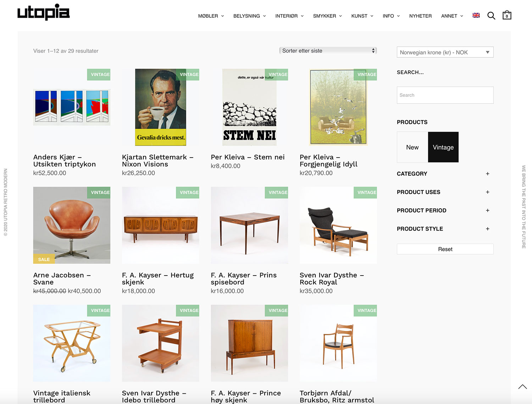Click the Reset filters button
The image size is (532, 404).
(x=445, y=249)
